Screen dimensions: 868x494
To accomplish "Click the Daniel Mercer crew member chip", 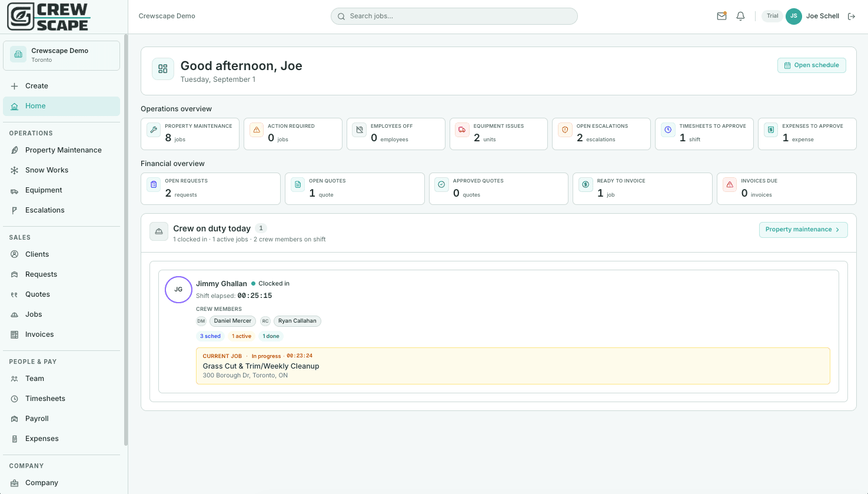I will pos(232,321).
